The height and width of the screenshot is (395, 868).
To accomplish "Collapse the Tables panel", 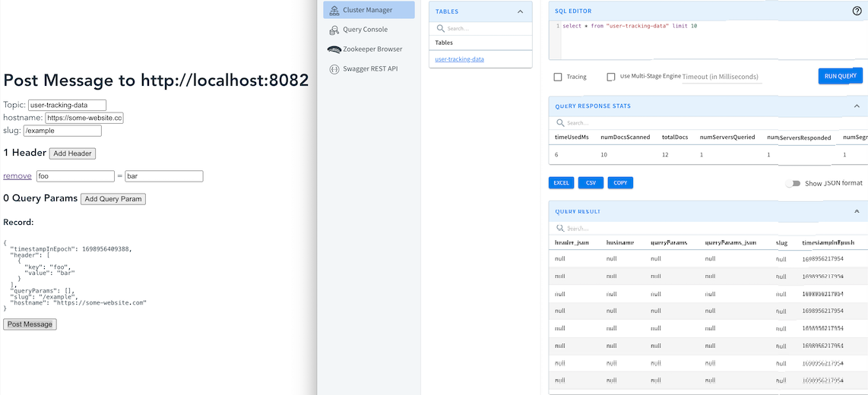I will pos(521,11).
